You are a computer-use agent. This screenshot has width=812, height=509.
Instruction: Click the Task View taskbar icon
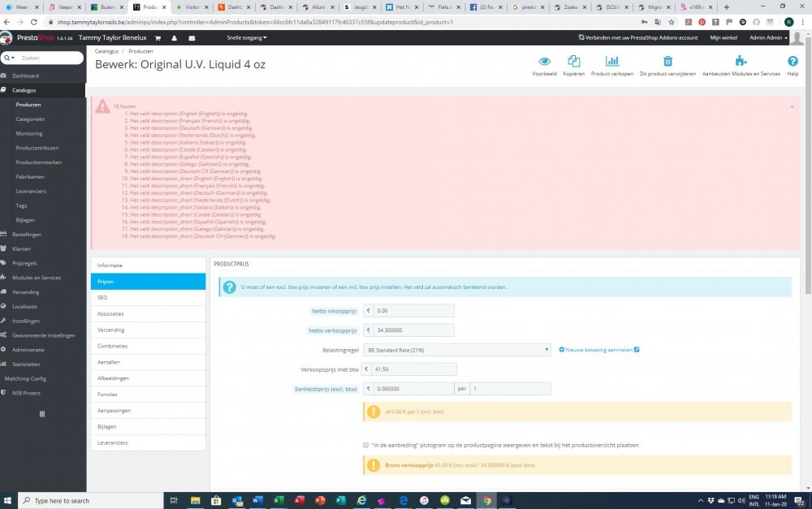point(174,500)
